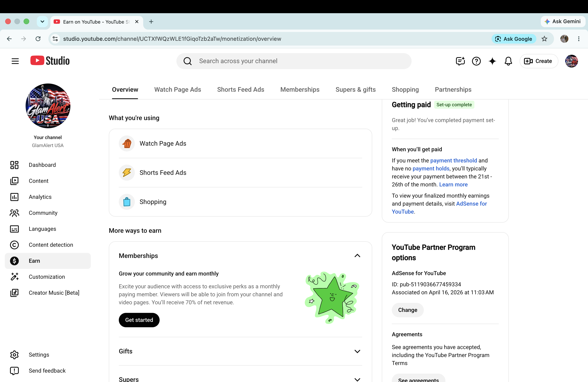Click the Settings gear icon
Screen dimensions: 588x382
tap(14, 355)
